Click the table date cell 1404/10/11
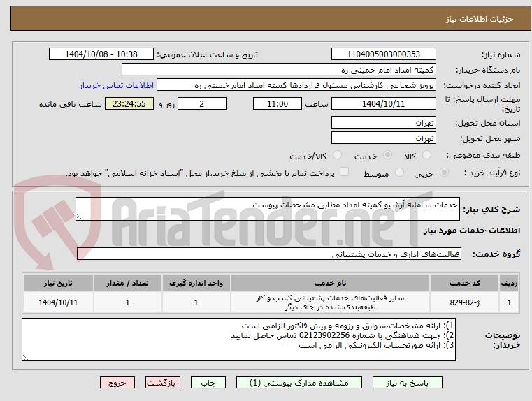The image size is (532, 401). pyautogui.click(x=58, y=302)
